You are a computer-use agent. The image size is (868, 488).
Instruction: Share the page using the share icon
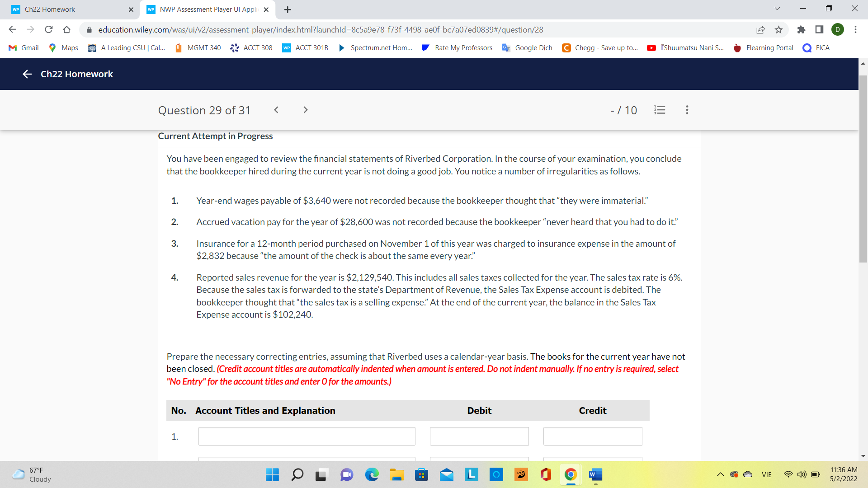point(761,29)
